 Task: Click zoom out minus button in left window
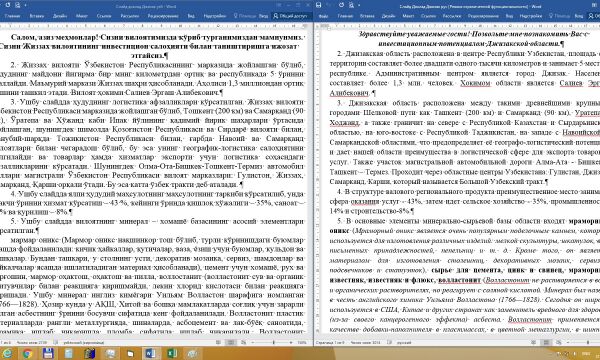pyautogui.click(x=253, y=342)
